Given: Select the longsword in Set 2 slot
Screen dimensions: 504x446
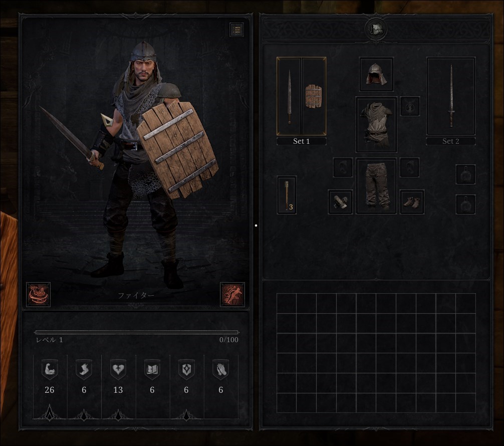Looking at the screenshot, I should [451, 96].
